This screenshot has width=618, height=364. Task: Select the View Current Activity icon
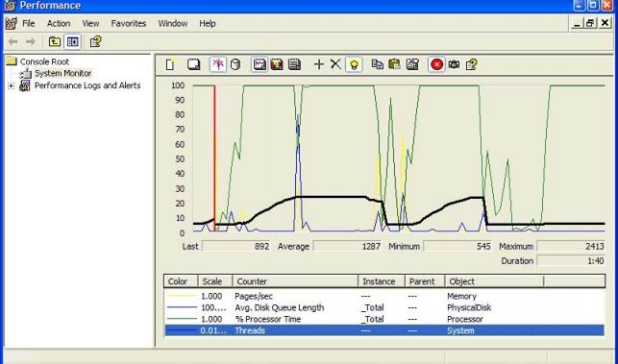tap(218, 64)
